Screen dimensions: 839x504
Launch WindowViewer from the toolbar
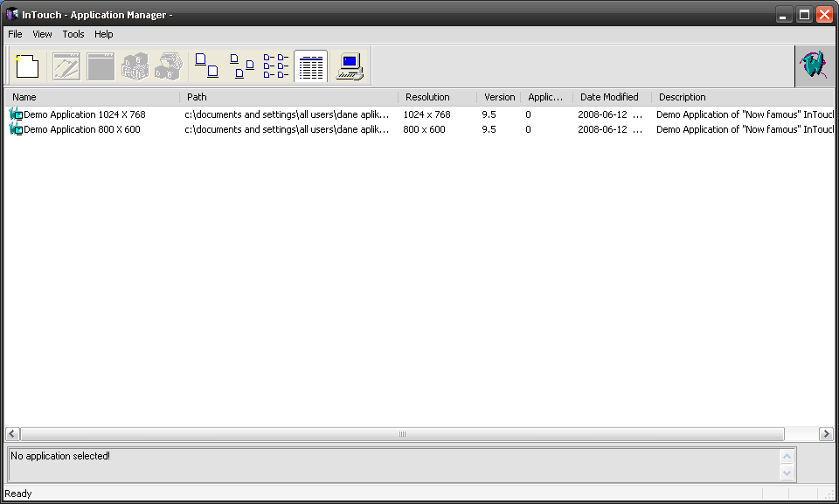tap(101, 66)
